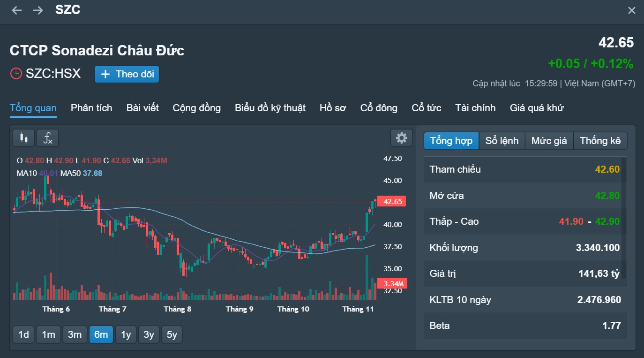Click the 3.34M volume tag on chart

pyautogui.click(x=393, y=283)
